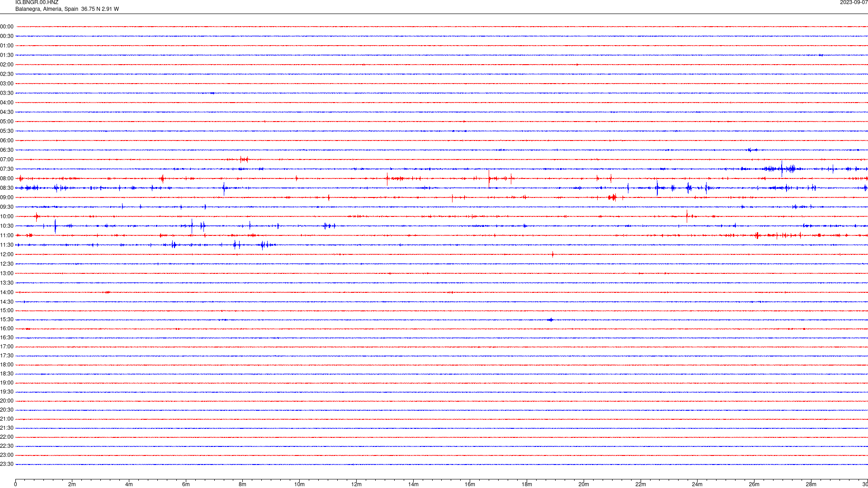Click the red burst on the 07:00 trace near 8m
The width and height of the screenshot is (868, 488).
(x=243, y=159)
